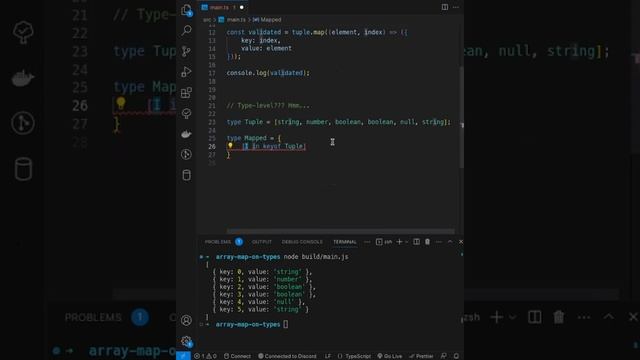This screenshot has width=640, height=360.
Task: Open notifications bell in status bar
Action: [456, 356]
